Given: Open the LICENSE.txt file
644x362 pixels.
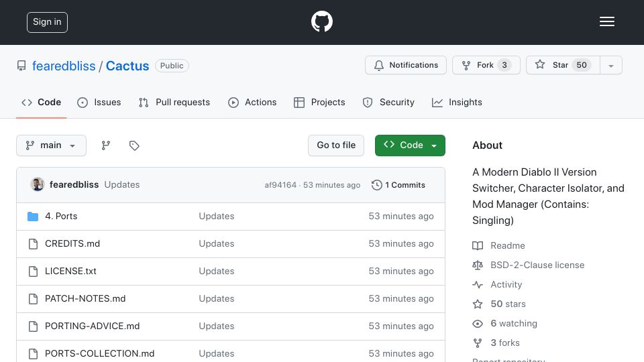Looking at the screenshot, I should 70,271.
